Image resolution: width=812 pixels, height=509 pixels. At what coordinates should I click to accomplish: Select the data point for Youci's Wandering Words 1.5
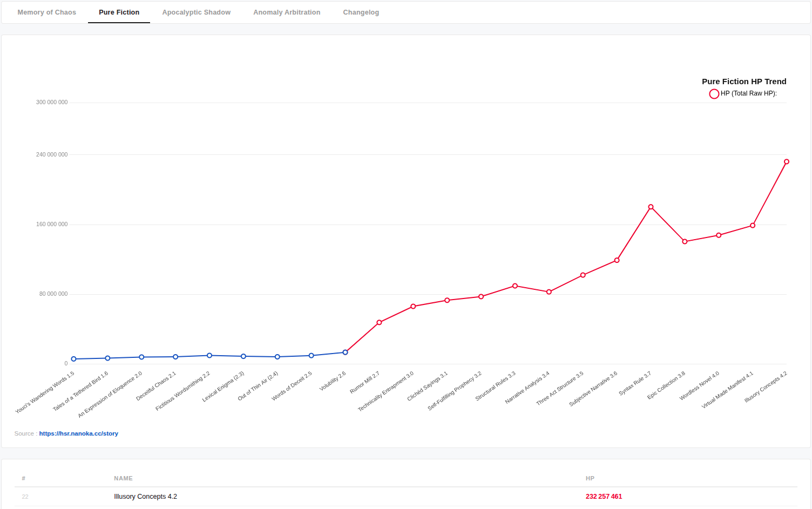74,359
